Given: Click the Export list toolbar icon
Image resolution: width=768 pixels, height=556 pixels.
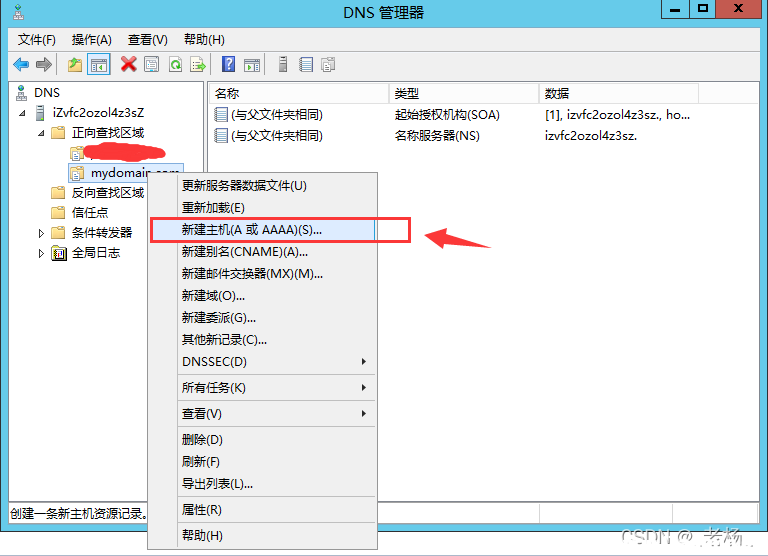Looking at the screenshot, I should [x=198, y=64].
